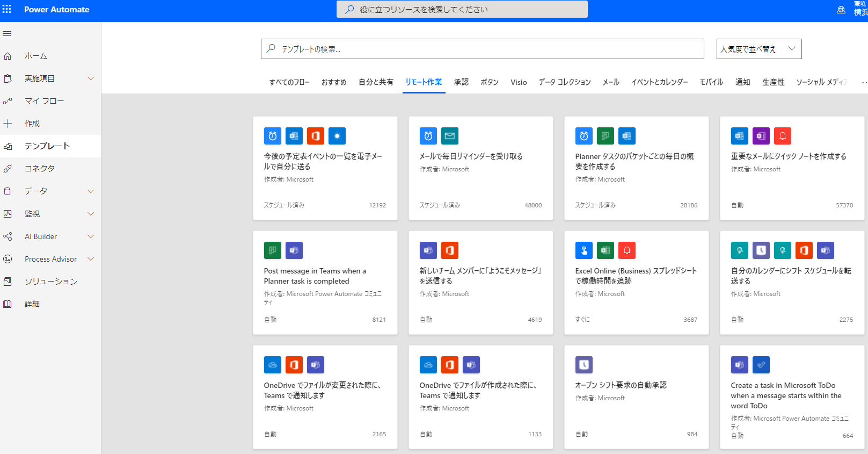Expand the 実施項目 chevron
Viewport: 868px width, 454px height.
[91, 78]
